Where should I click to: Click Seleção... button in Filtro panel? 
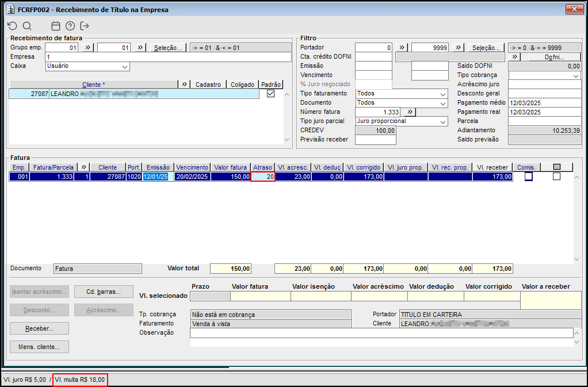click(486, 48)
